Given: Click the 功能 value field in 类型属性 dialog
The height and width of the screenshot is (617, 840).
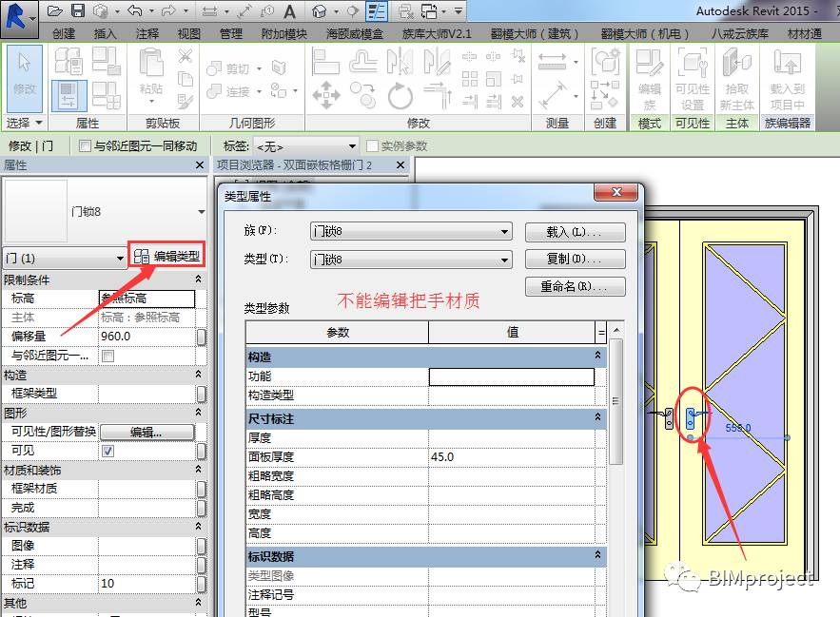Looking at the screenshot, I should (512, 376).
